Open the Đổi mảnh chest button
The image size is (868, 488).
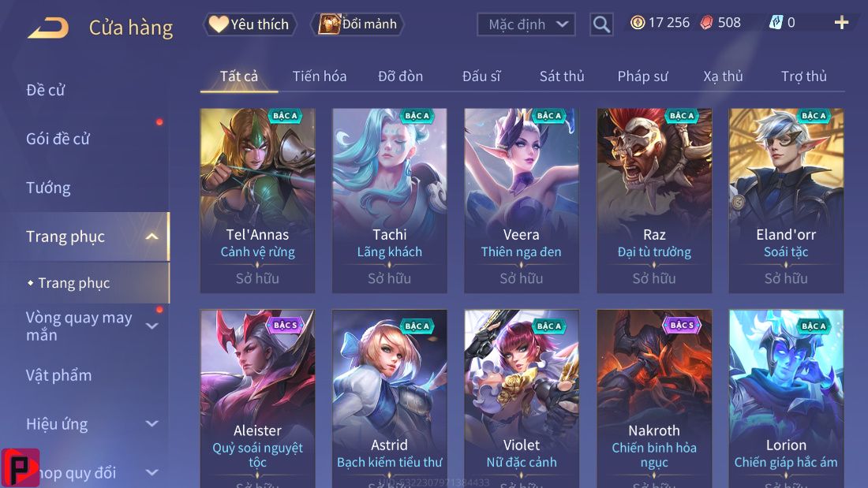click(359, 24)
